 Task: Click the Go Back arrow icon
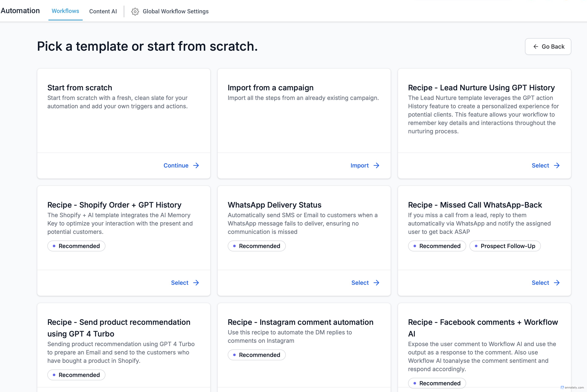click(535, 47)
